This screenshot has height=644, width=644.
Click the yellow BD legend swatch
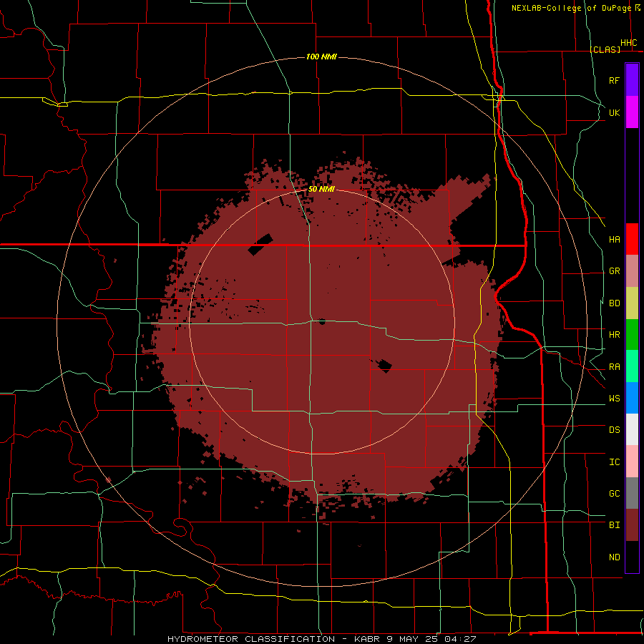(x=632, y=303)
